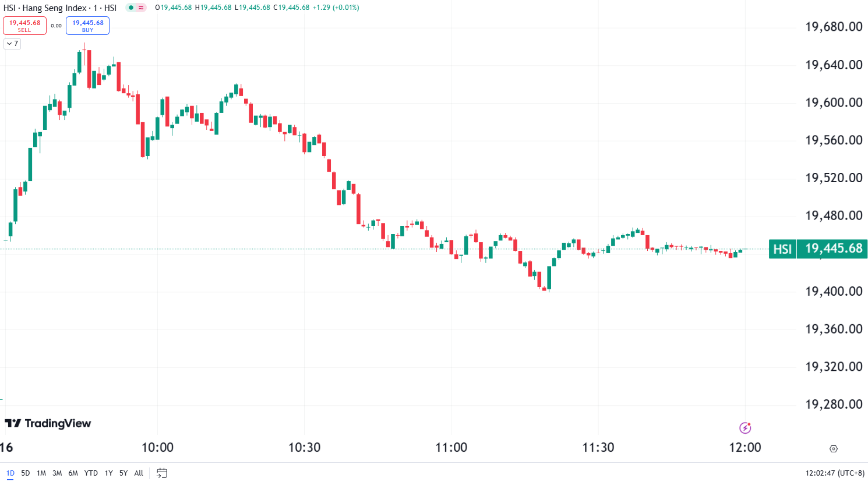
Task: Click the purple lightning streaming icon
Action: pyautogui.click(x=746, y=427)
